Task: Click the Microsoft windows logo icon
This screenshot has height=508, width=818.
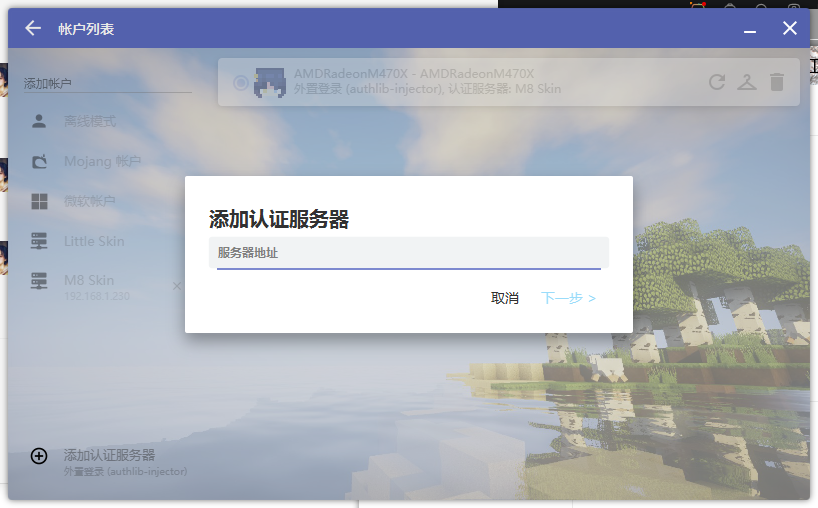Action: point(40,201)
